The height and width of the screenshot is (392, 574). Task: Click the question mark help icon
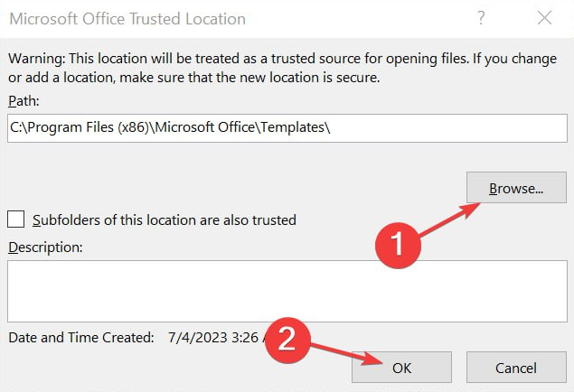pos(482,18)
